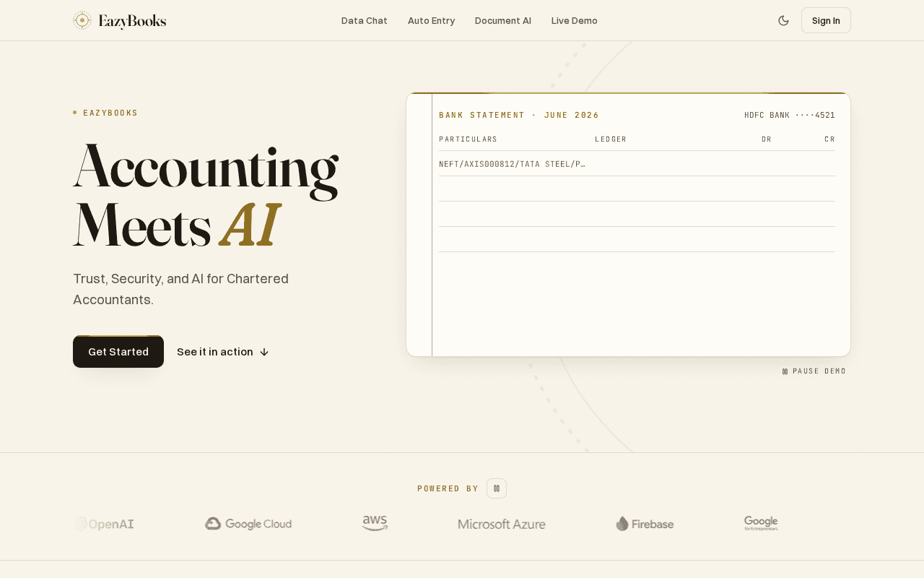This screenshot has width=924, height=578.
Task: Open the Data Chat menu item
Action: pyautogui.click(x=365, y=20)
